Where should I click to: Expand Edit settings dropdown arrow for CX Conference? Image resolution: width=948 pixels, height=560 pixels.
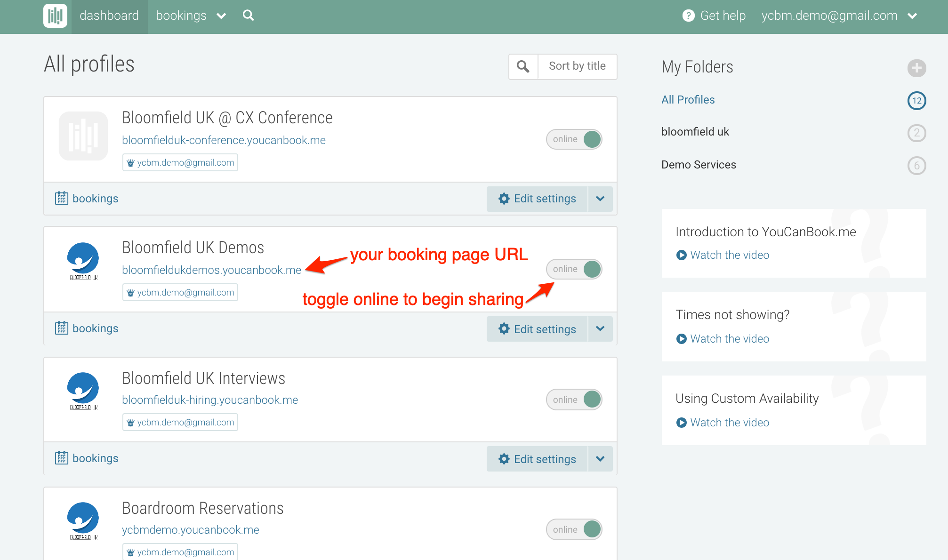click(x=600, y=199)
